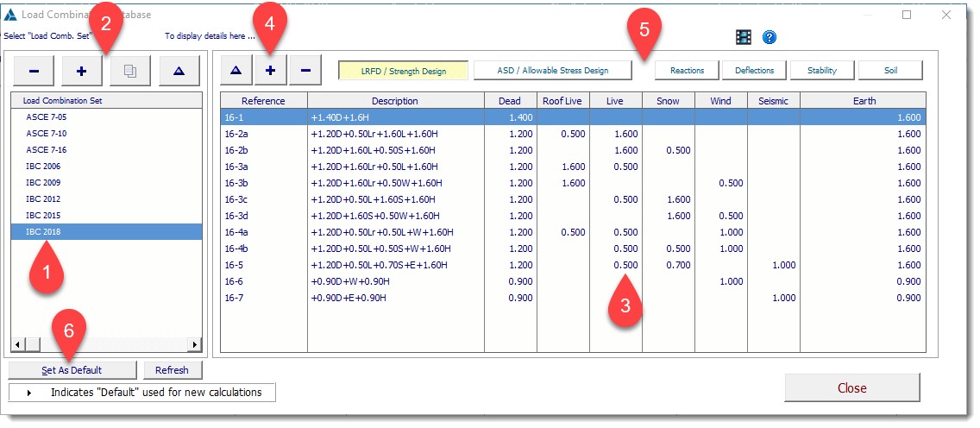Viewport: 980px width, 428px height.
Task: Click the minus button above Load Combination Set list
Action: coord(33,72)
